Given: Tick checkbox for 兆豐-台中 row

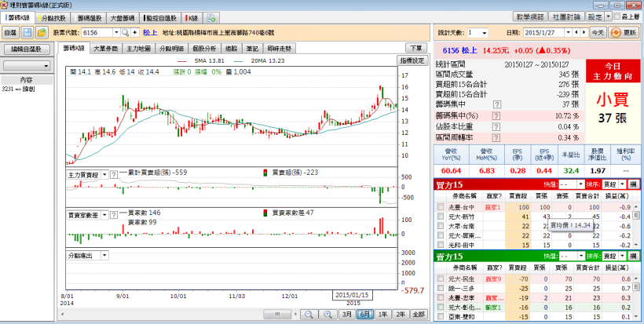Looking at the screenshot, I should [x=441, y=207].
